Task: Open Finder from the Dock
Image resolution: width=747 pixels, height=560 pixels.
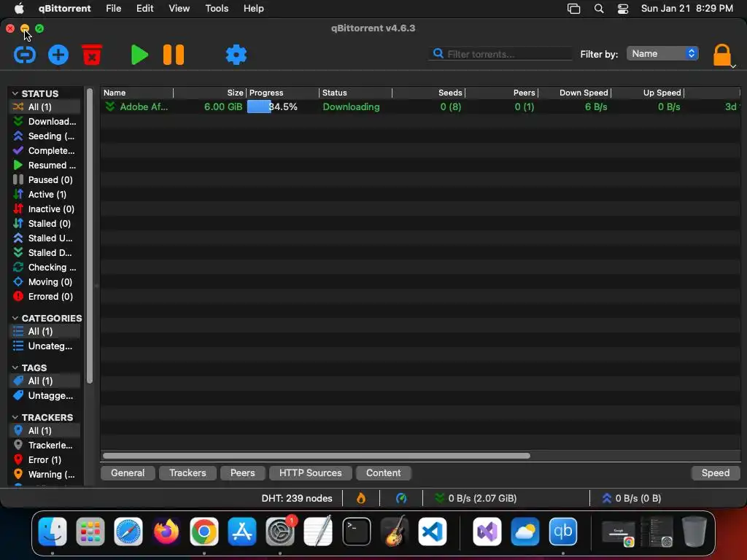Action: [x=53, y=532]
